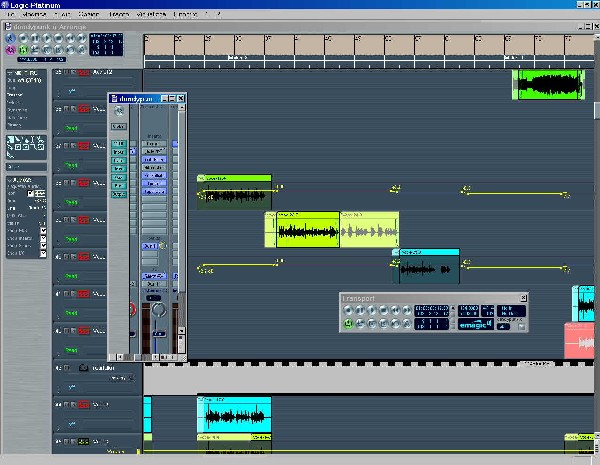The image size is (600, 465).
Task: Click Stop in the Arrange window transport
Action: tap(59, 38)
